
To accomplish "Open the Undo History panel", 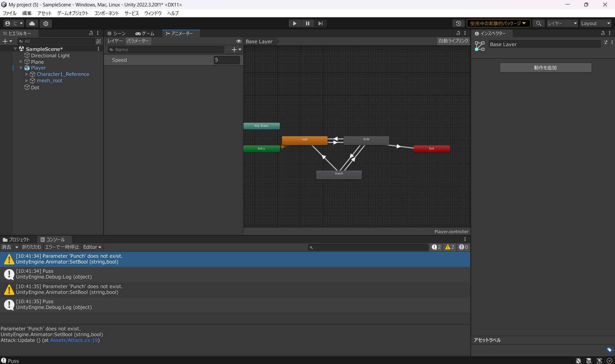I will (x=459, y=23).
